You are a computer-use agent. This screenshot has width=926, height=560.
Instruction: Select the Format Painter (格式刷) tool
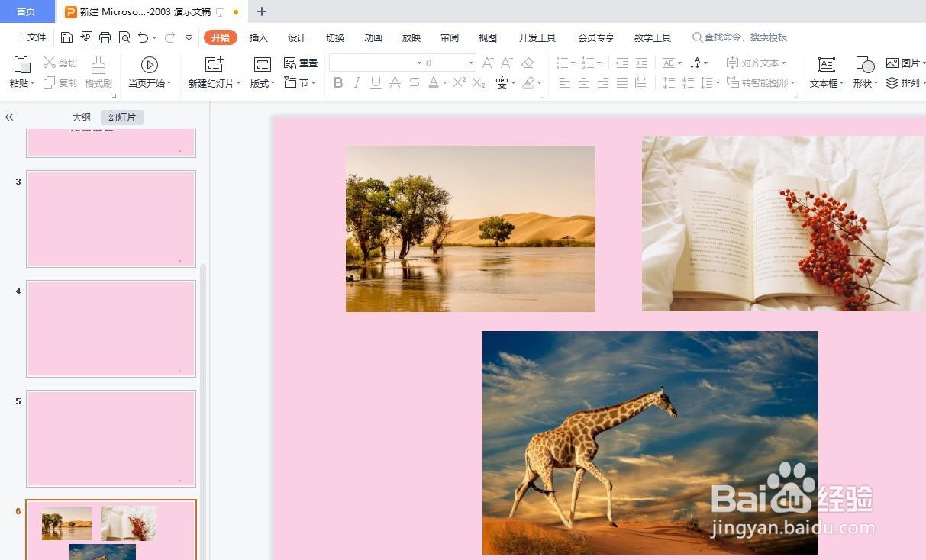coord(98,72)
